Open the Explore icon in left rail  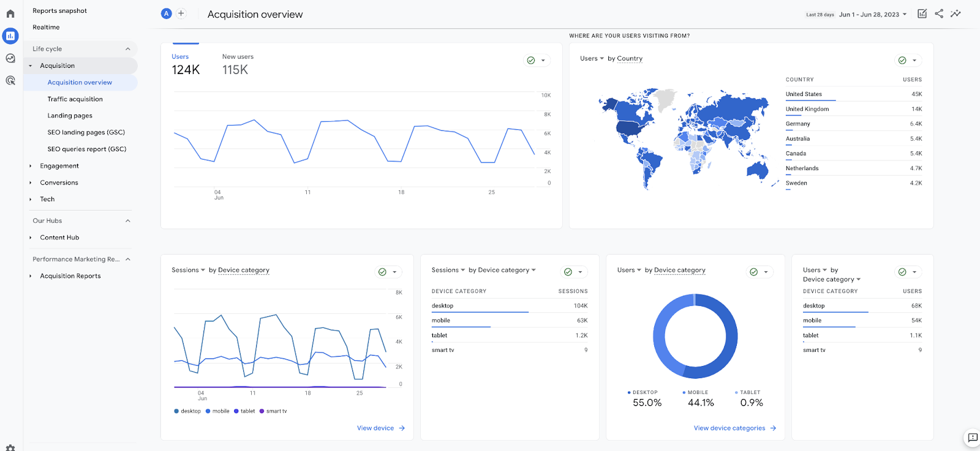click(x=10, y=58)
